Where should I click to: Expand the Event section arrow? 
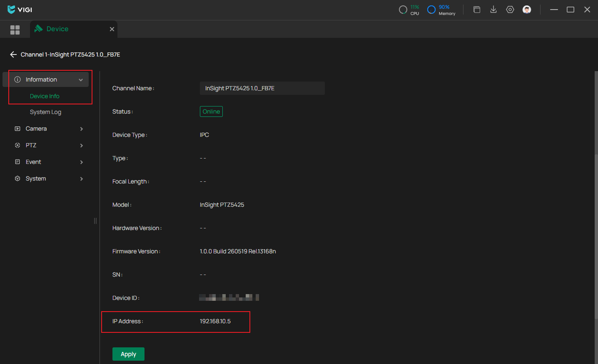point(81,162)
